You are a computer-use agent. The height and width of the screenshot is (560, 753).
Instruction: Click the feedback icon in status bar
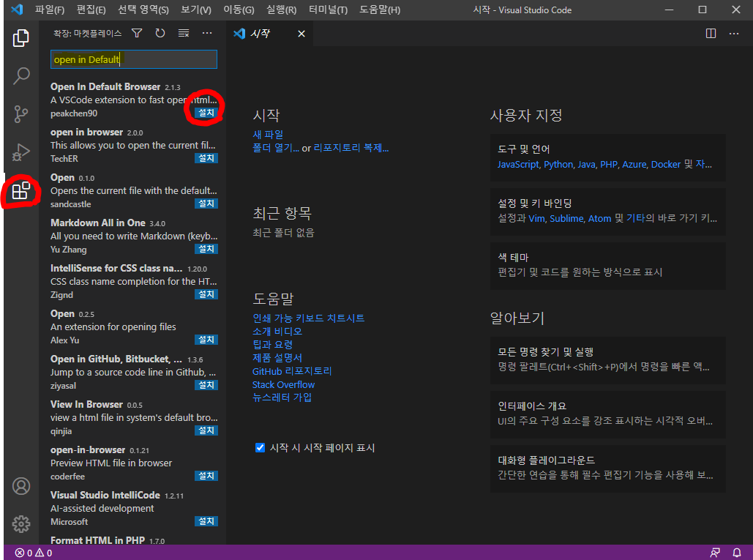tap(715, 553)
